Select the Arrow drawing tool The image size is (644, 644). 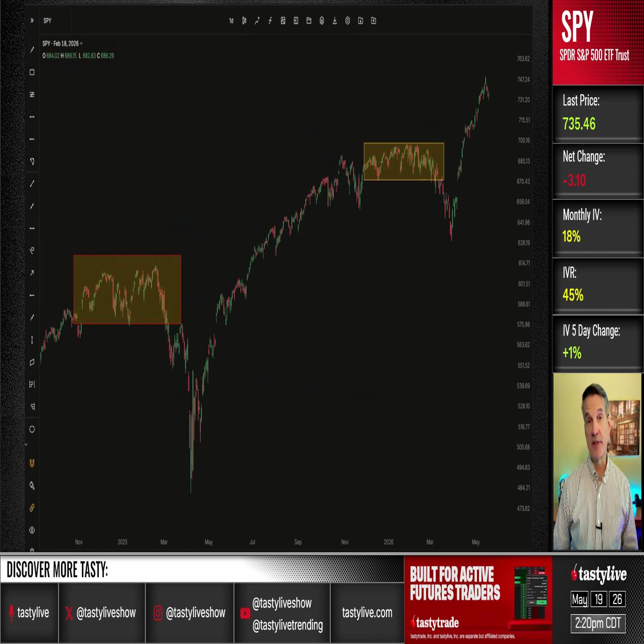coord(32,273)
